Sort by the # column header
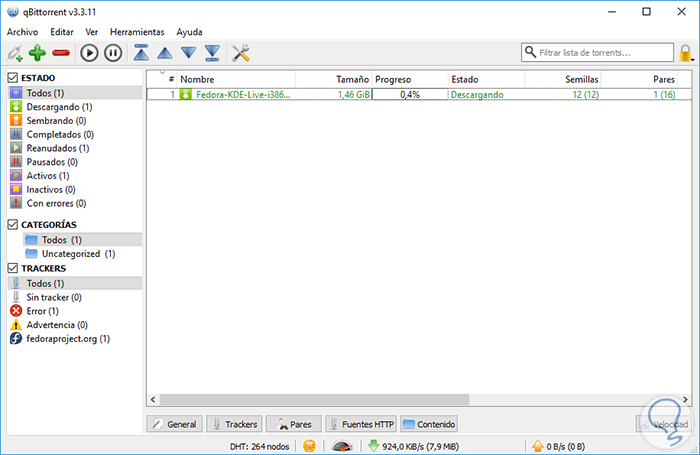Screen dimensions: 700x455 [x=162, y=79]
